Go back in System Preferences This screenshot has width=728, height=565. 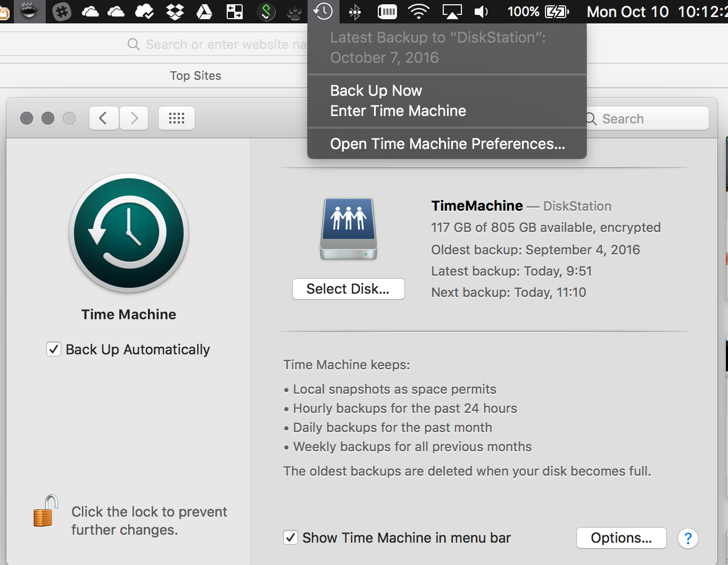point(104,118)
